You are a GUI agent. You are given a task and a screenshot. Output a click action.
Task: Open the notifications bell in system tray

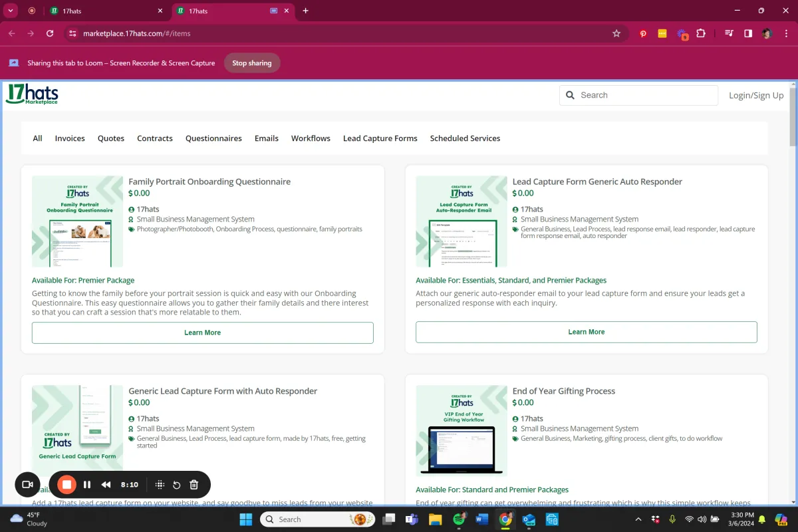pyautogui.click(x=763, y=519)
